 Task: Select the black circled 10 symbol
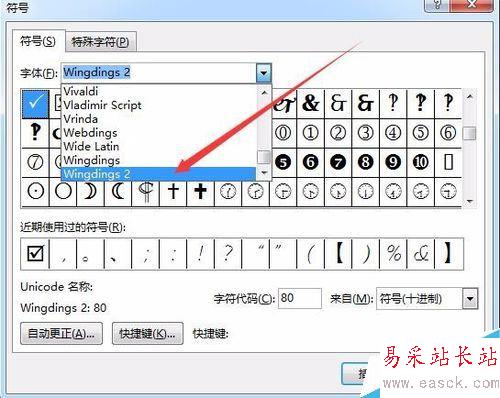coord(421,163)
